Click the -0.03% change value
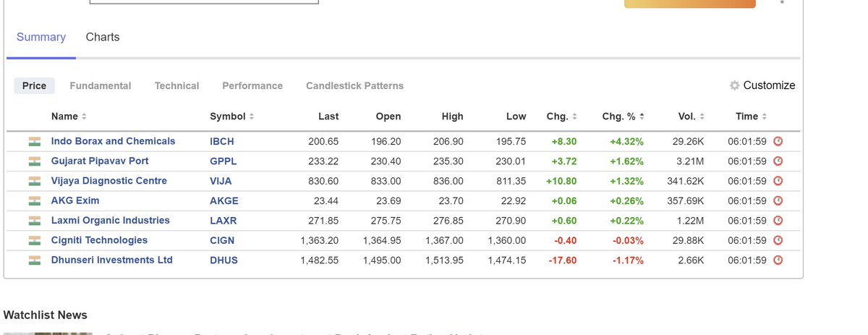Viewport: 868px width, 335px height. click(628, 240)
